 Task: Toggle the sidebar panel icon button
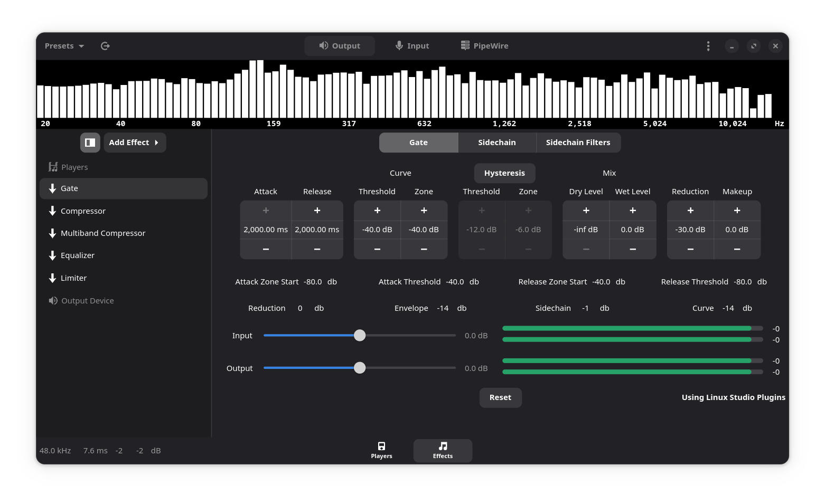click(x=90, y=142)
